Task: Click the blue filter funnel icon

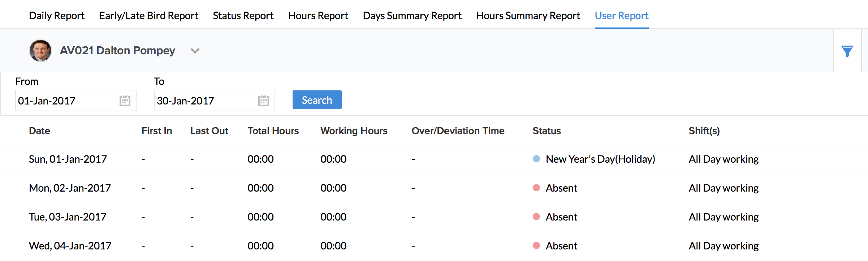Action: [x=847, y=51]
